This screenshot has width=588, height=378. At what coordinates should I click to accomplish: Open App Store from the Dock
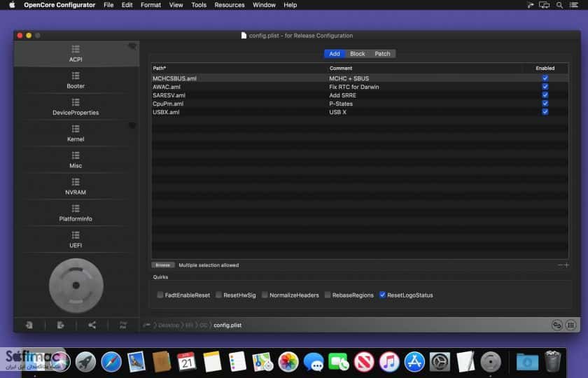point(414,362)
